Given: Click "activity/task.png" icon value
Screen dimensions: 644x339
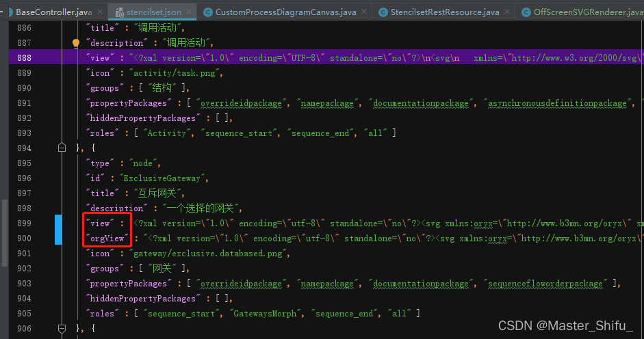Looking at the screenshot, I should point(175,73).
